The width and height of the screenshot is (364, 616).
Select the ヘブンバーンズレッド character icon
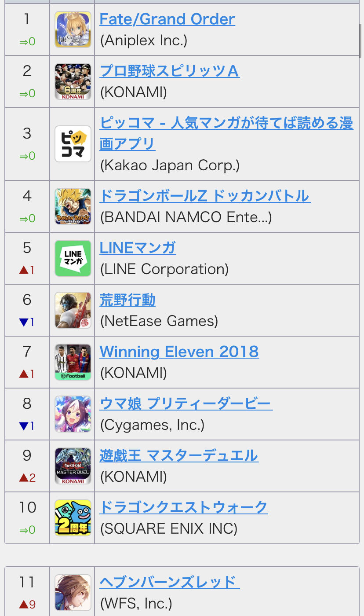[73, 593]
